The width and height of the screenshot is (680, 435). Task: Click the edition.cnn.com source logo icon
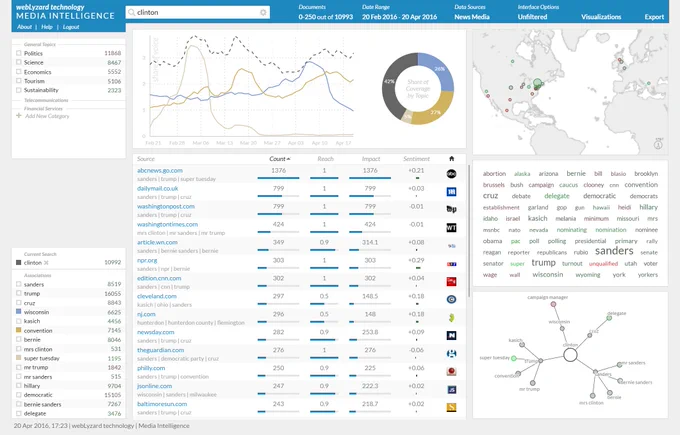click(x=451, y=281)
